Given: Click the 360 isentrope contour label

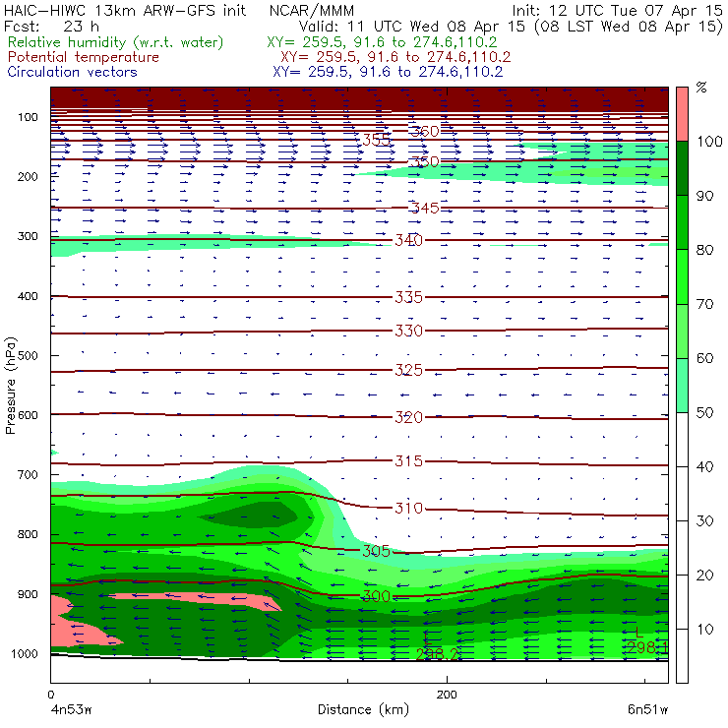Looking at the screenshot, I should (424, 132).
